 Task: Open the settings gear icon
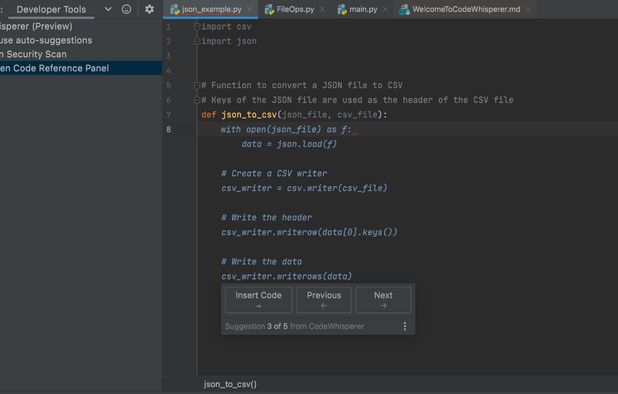149,9
